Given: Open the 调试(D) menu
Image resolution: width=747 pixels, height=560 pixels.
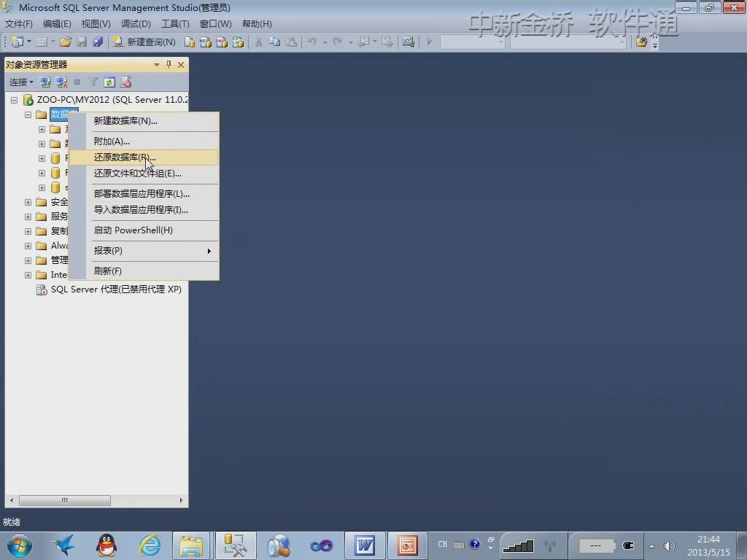Looking at the screenshot, I should (x=136, y=24).
